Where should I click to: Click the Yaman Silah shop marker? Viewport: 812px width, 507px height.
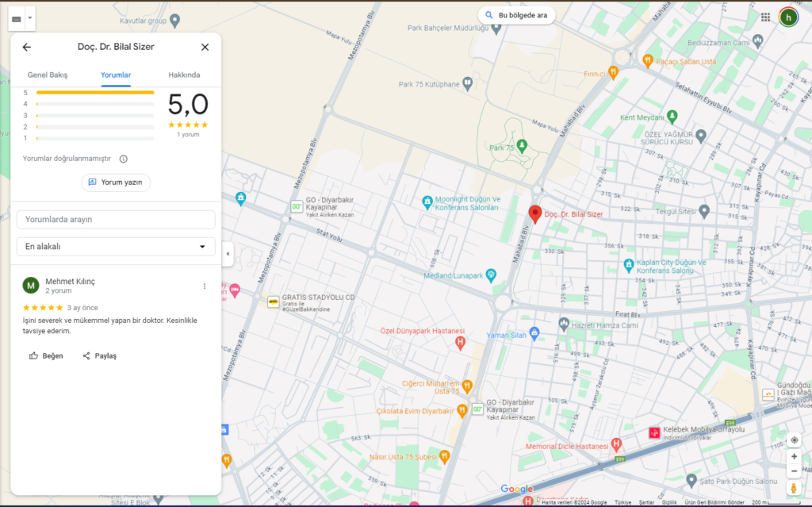534,332
